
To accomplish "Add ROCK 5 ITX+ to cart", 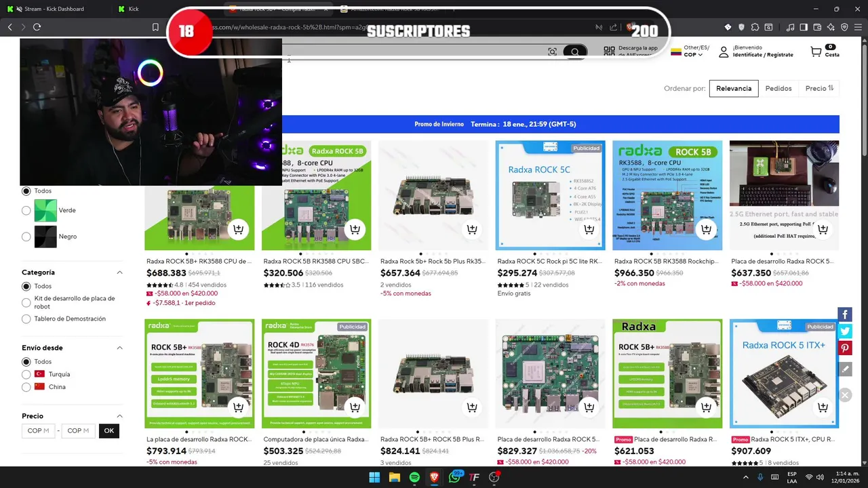I will [x=823, y=407].
